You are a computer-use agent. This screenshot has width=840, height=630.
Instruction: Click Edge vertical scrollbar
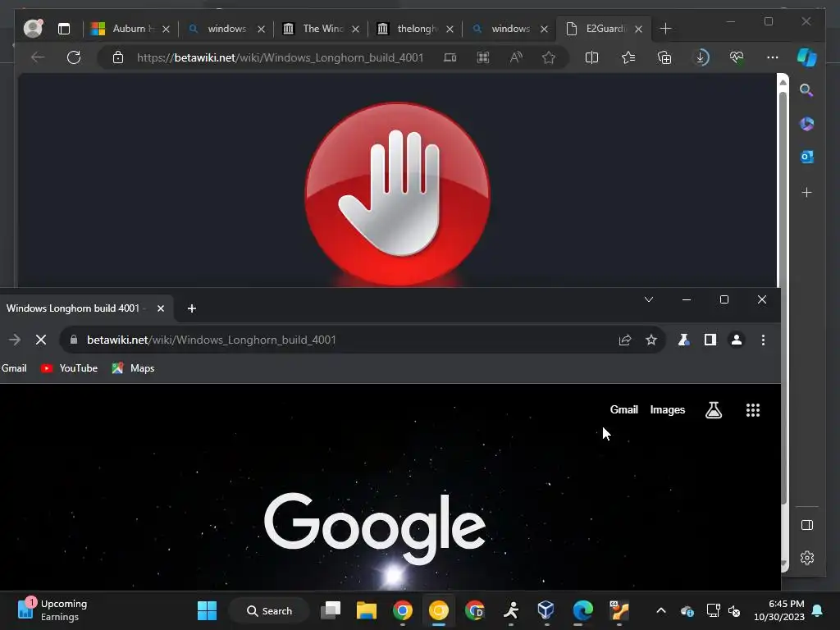(x=783, y=297)
